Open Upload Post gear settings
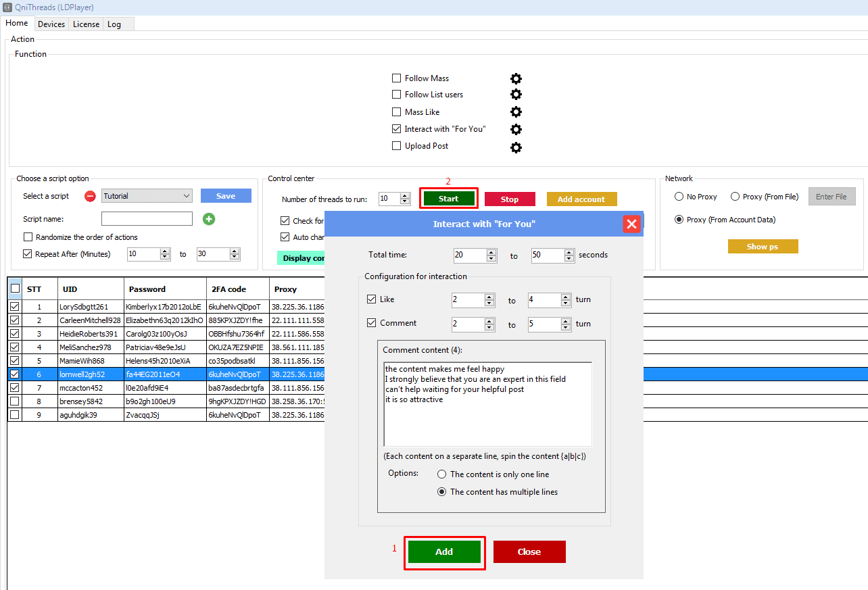 (516, 147)
